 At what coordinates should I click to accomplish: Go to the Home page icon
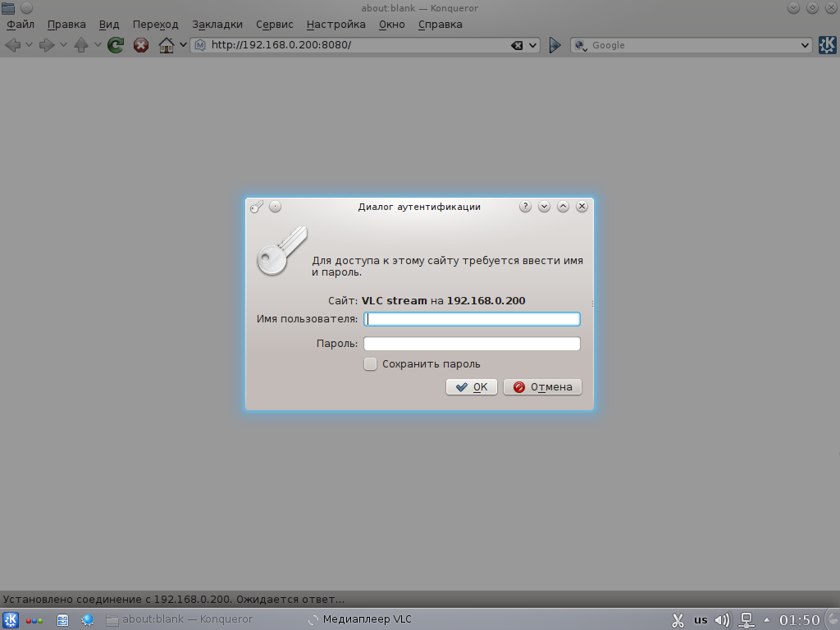click(x=167, y=45)
